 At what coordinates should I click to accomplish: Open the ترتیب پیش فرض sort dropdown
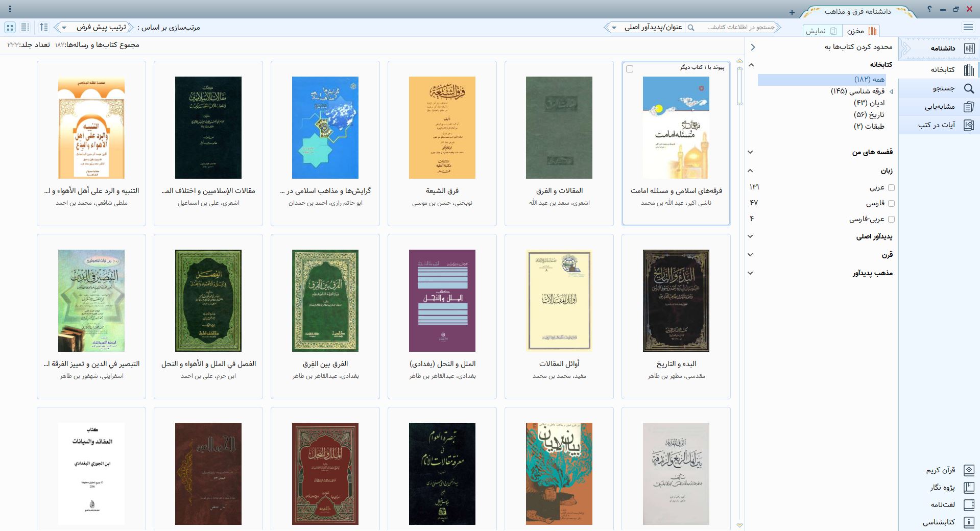point(93,28)
